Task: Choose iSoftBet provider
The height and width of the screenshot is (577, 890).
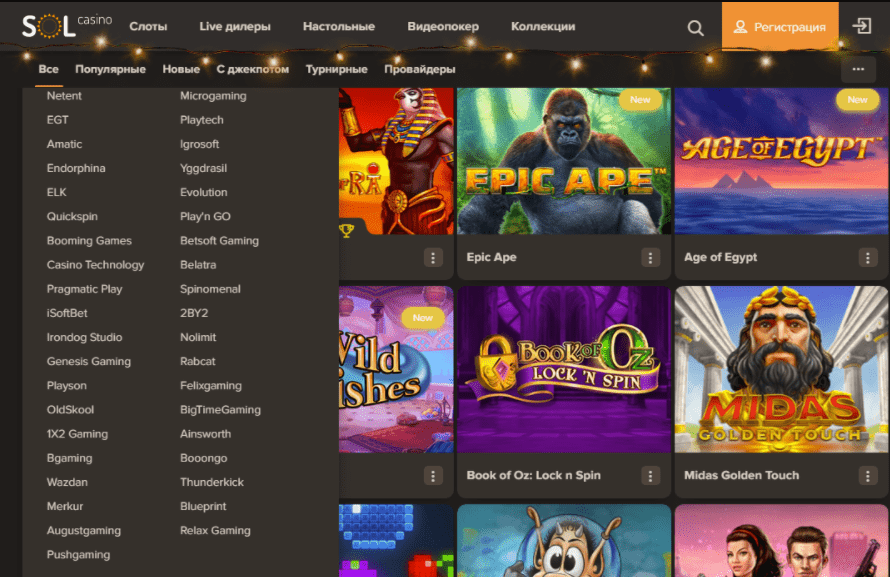Action: [x=67, y=313]
